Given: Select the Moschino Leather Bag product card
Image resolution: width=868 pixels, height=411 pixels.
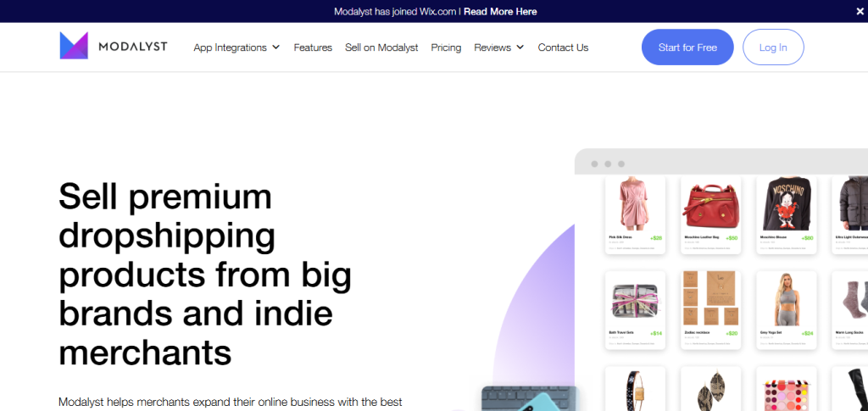Looking at the screenshot, I should pos(711,214).
